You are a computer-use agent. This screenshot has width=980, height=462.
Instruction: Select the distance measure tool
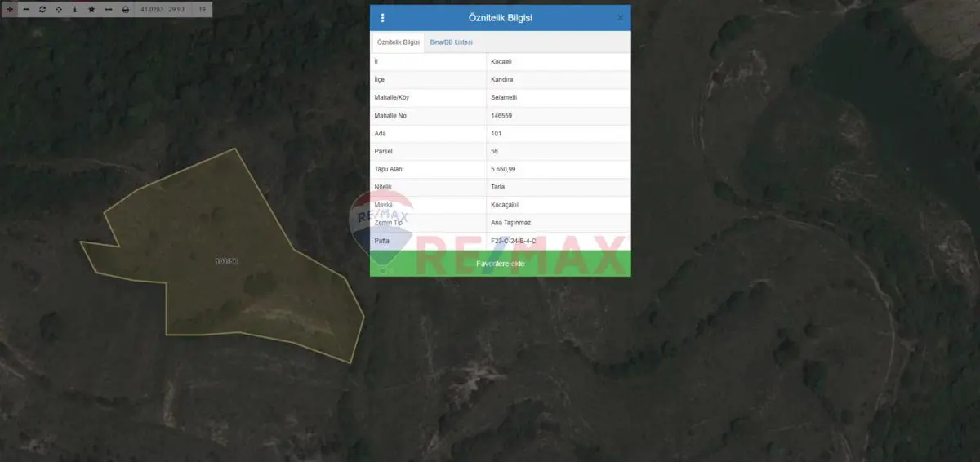click(109, 9)
